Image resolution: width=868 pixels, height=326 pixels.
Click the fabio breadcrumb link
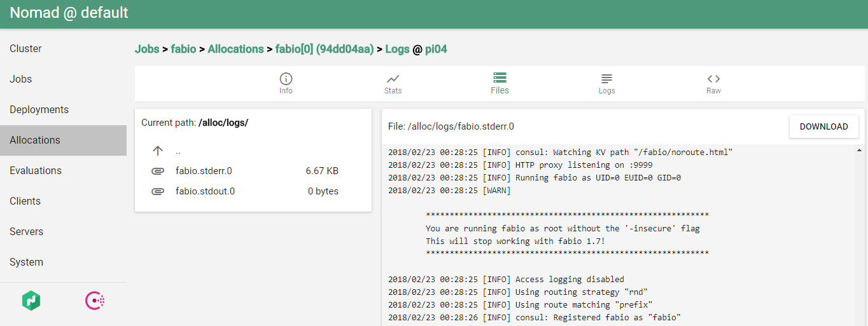pos(183,49)
